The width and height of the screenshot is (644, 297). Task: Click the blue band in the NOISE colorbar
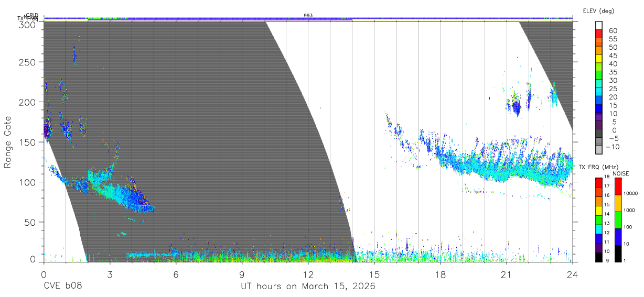point(618,237)
